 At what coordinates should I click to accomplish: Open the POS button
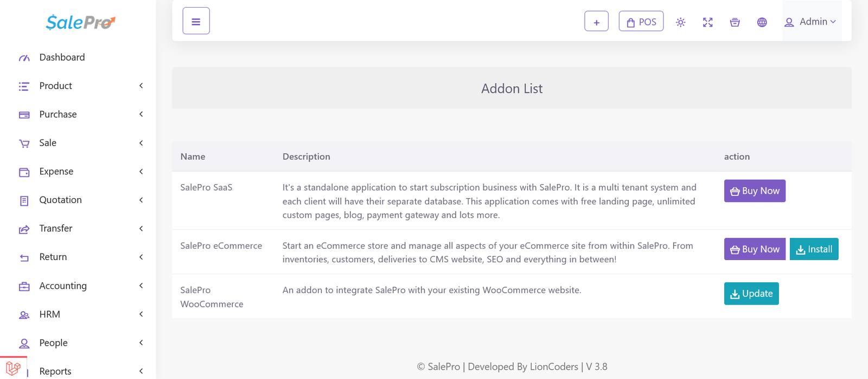point(641,22)
